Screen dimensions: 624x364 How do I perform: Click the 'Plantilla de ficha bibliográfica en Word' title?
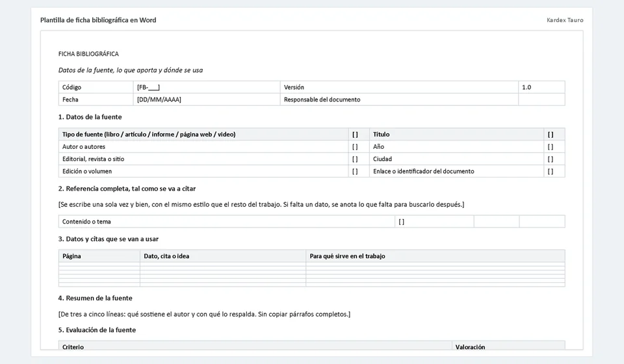pos(98,20)
